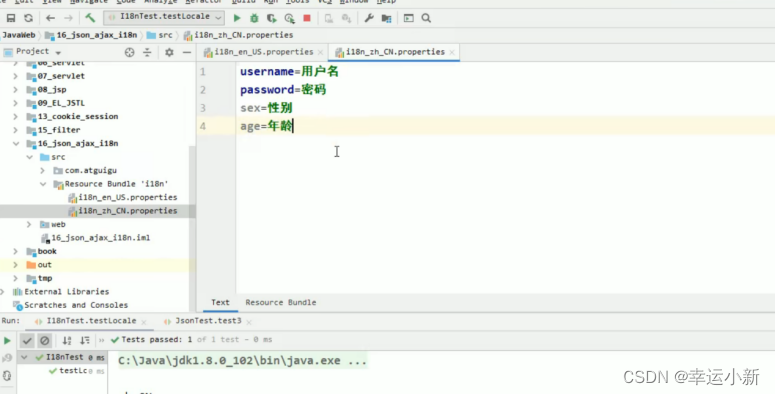Image resolution: width=775 pixels, height=395 pixels.
Task: Stop execution with the red square
Action: pos(307,18)
